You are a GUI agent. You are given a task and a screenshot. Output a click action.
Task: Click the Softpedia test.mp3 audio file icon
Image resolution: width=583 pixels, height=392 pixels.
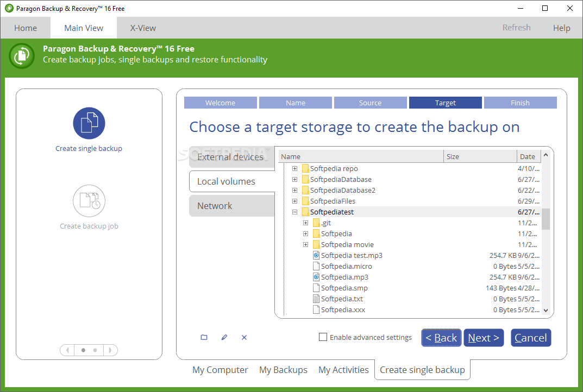click(x=316, y=255)
